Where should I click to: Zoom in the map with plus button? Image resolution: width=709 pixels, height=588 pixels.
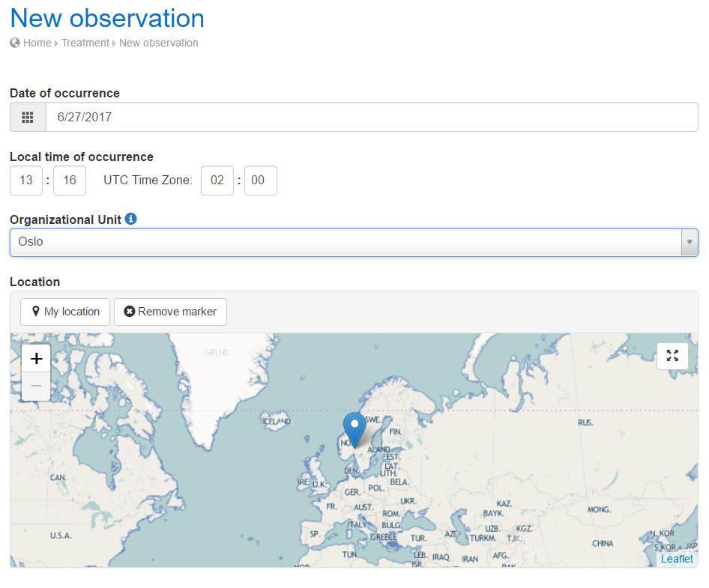coord(36,359)
